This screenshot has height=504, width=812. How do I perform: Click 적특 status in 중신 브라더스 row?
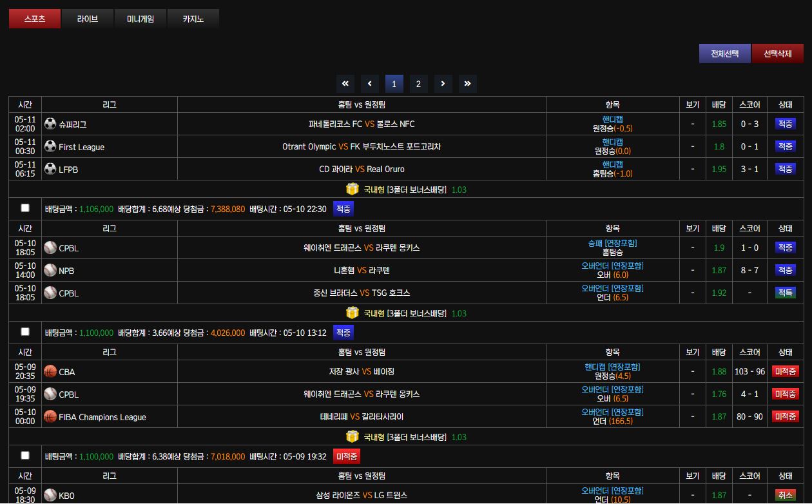785,293
